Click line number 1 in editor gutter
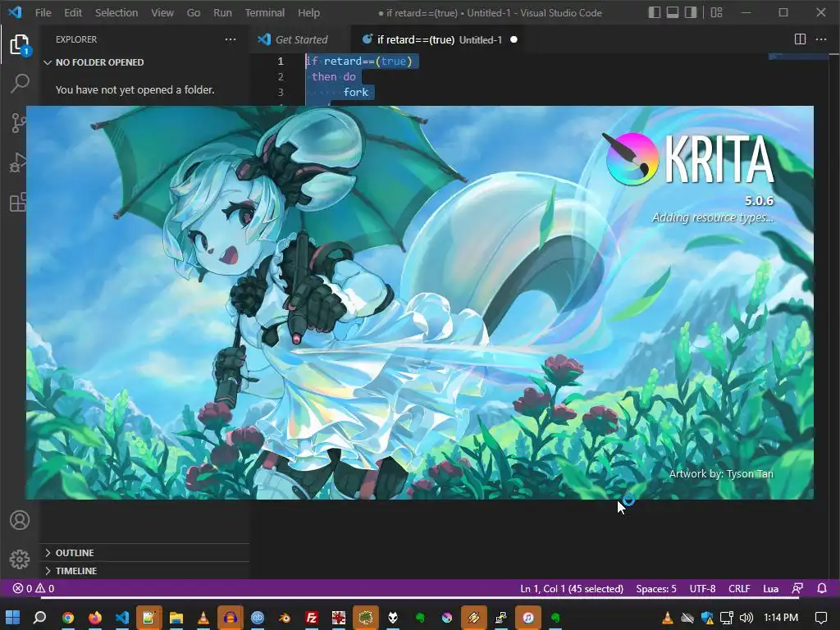 tap(281, 61)
